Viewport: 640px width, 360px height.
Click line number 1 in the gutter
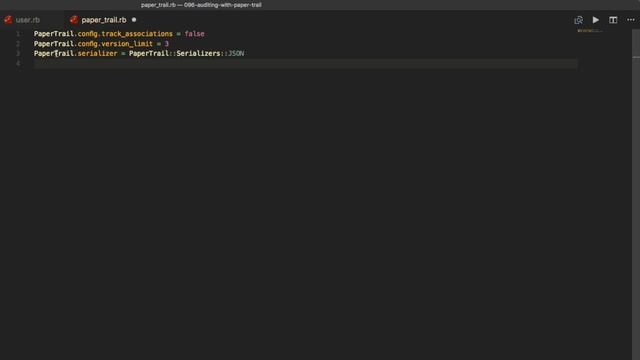(18, 34)
